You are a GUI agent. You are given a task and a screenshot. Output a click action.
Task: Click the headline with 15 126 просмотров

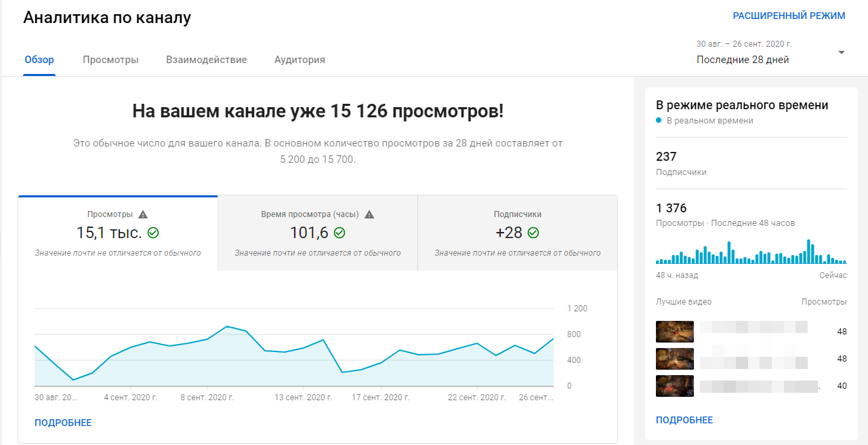pyautogui.click(x=318, y=111)
